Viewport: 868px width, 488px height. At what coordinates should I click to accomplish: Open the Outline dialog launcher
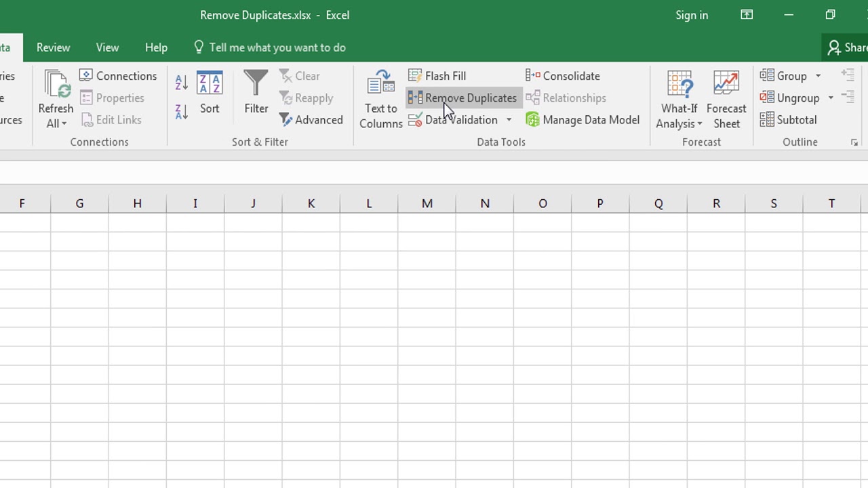(x=854, y=142)
